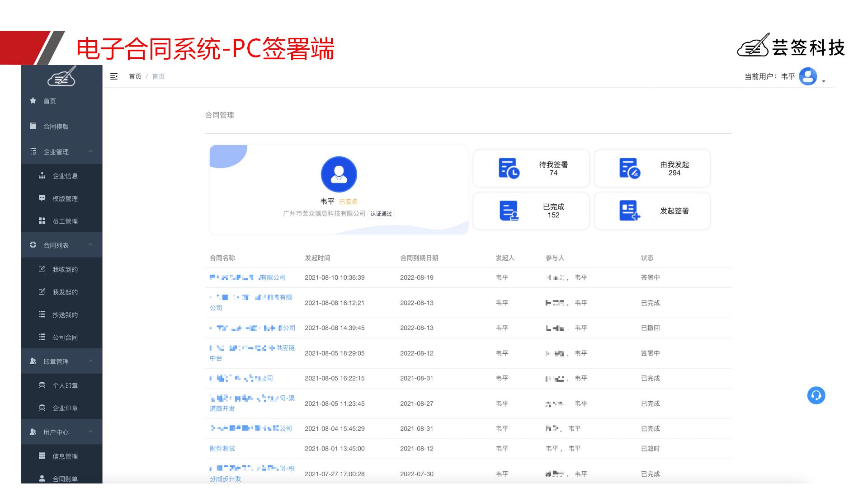Image resolution: width=868 pixels, height=488 pixels.
Task: Collapse the 印章管理 sidebar section
Action: [90, 361]
